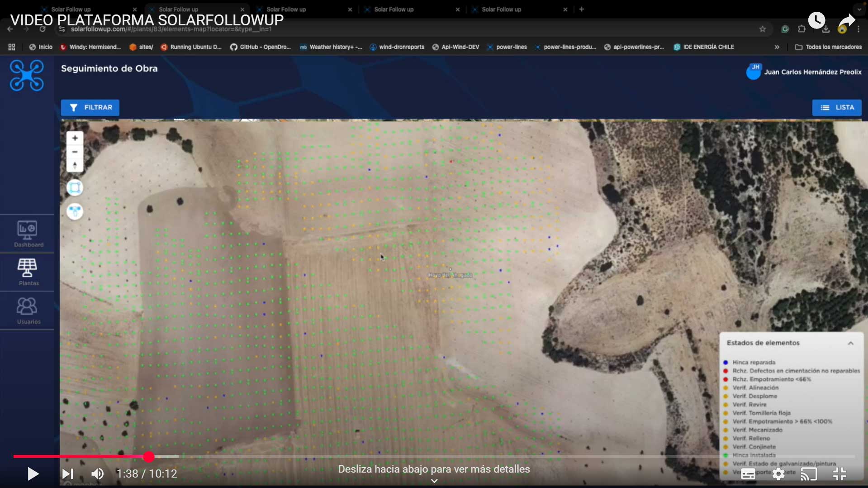This screenshot has width=868, height=488.
Task: Open user avatar JH profile
Action: click(x=754, y=72)
